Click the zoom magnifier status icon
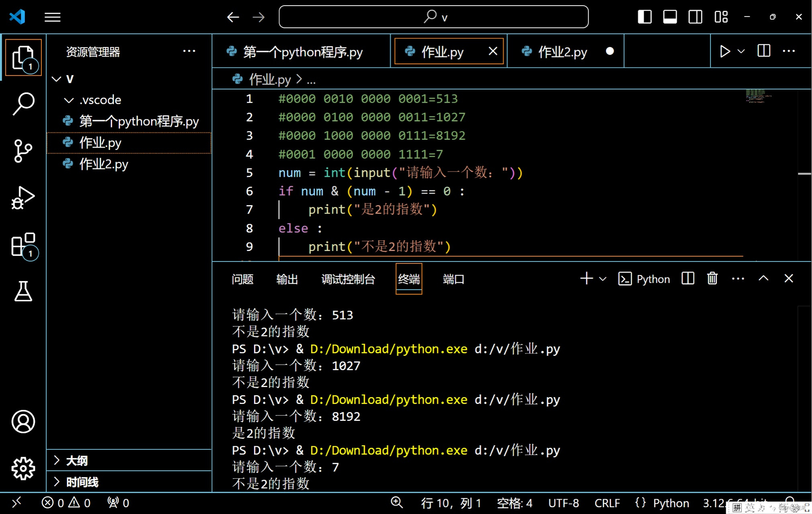This screenshot has height=514, width=812. (397, 502)
